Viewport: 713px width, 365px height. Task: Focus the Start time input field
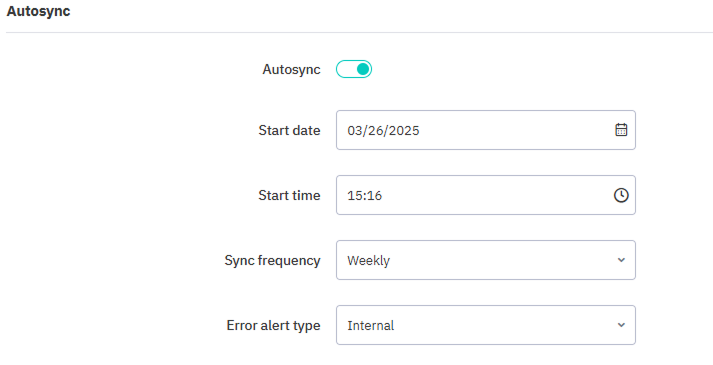click(x=486, y=195)
